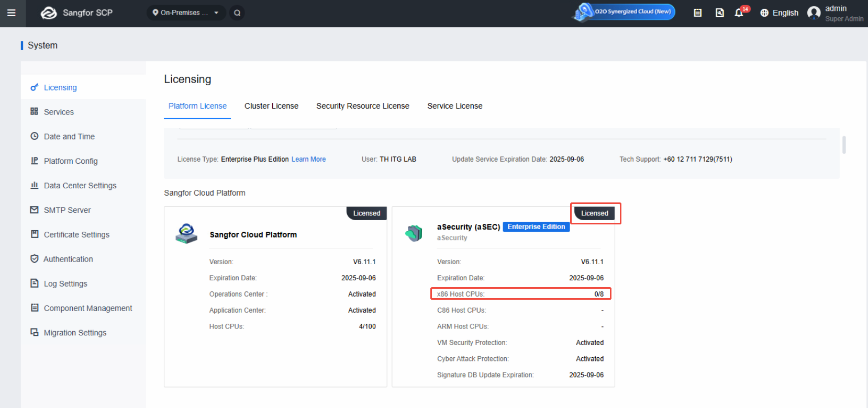Click the Component Management icon
This screenshot has width=868, height=408.
pos(35,308)
